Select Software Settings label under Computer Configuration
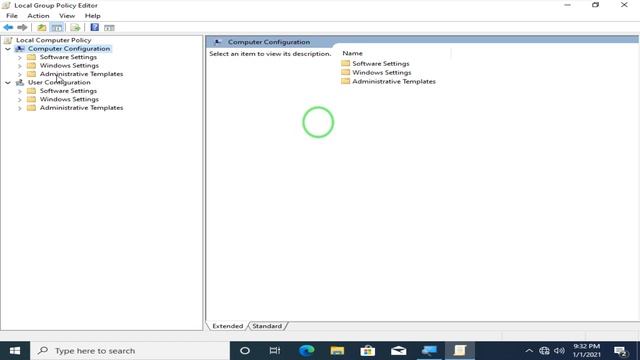This screenshot has height=360, width=640. coord(68,57)
